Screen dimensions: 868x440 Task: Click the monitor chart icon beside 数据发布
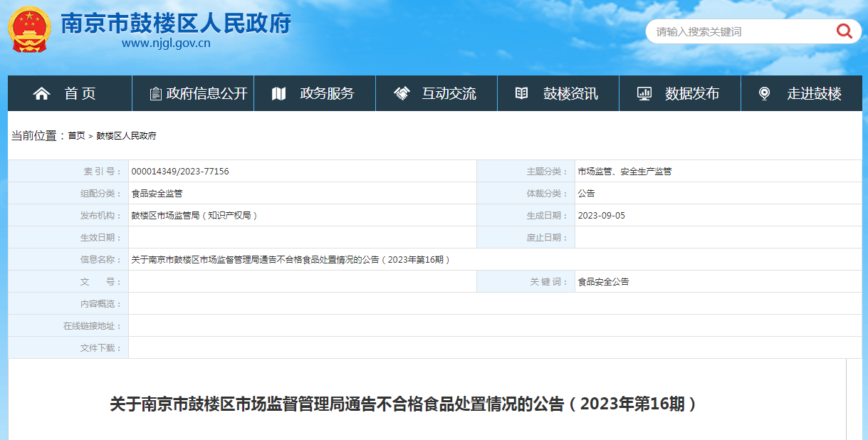pos(644,93)
